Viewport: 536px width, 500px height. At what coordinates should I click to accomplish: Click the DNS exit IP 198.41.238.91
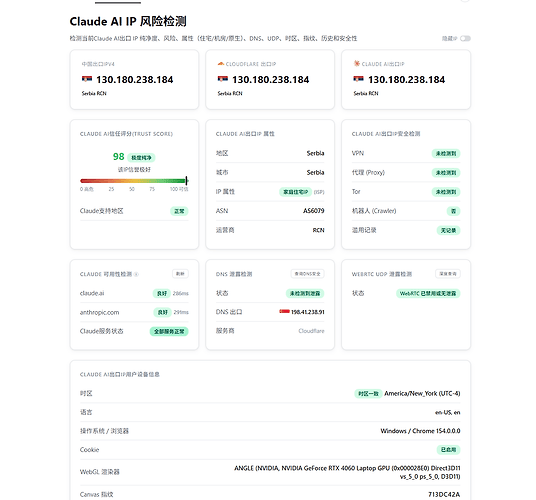pyautogui.click(x=308, y=312)
